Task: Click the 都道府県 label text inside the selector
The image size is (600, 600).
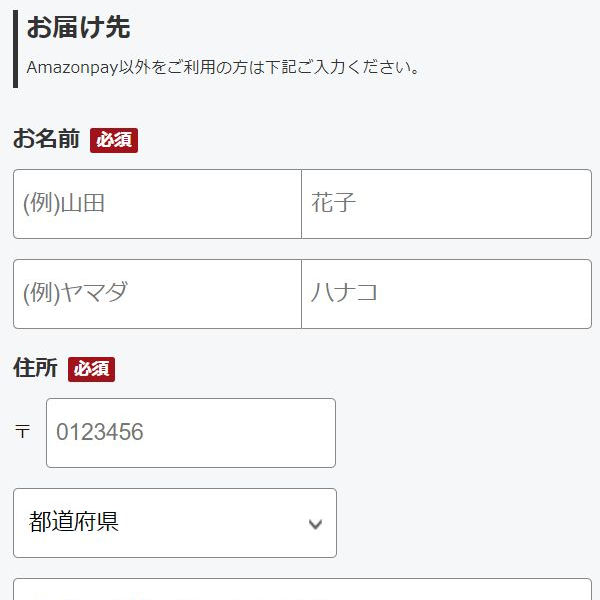Action: point(75,522)
